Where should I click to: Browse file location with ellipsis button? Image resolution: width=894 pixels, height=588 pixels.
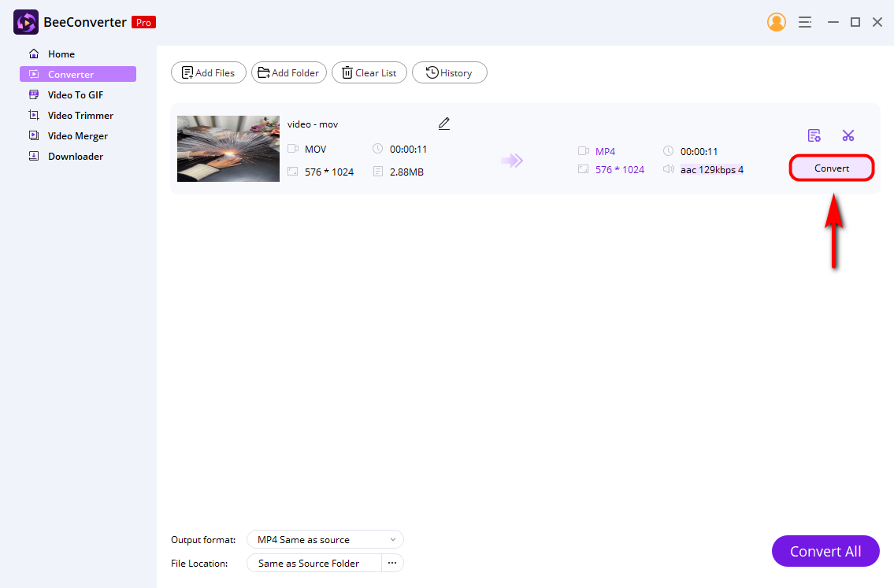(392, 563)
